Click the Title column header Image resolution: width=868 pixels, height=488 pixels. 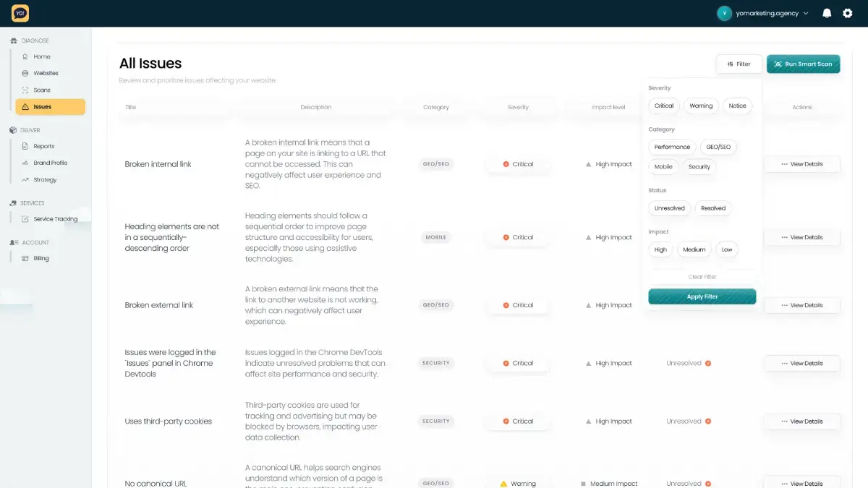[130, 107]
